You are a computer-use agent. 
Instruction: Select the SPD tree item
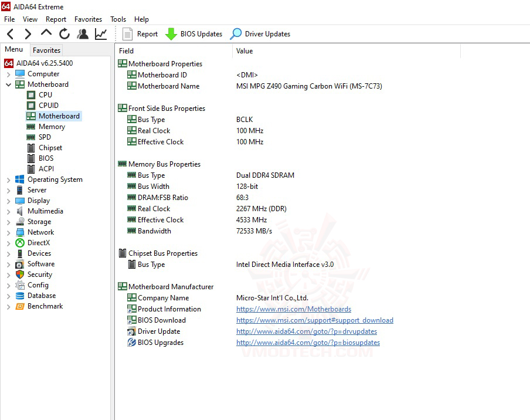[x=45, y=137]
